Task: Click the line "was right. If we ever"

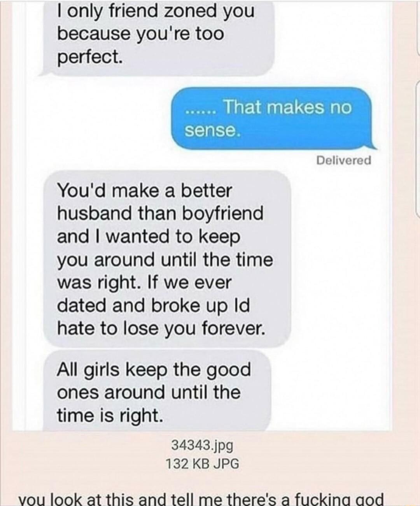Action: 144,282
